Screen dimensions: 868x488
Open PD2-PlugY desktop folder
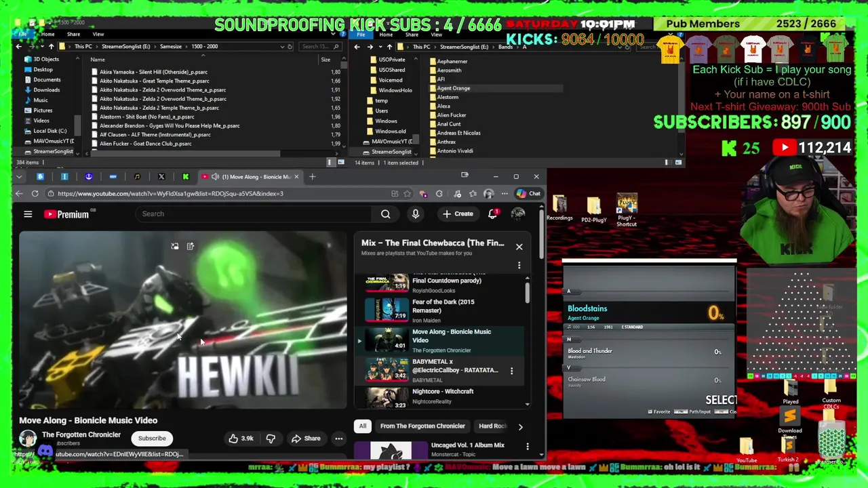(593, 209)
